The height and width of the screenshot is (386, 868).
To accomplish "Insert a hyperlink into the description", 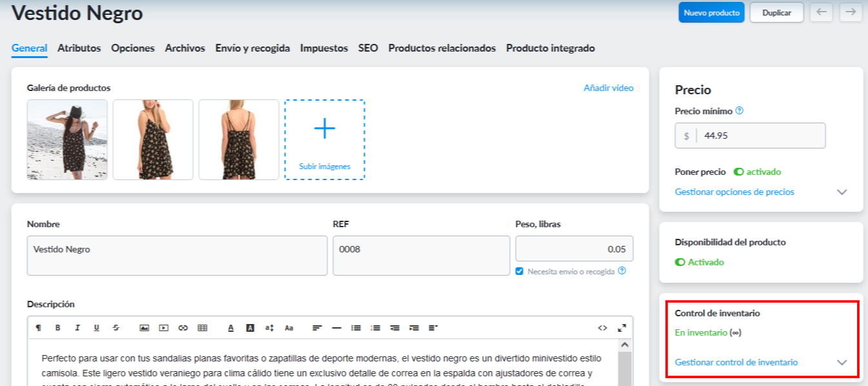I will pyautogui.click(x=183, y=328).
